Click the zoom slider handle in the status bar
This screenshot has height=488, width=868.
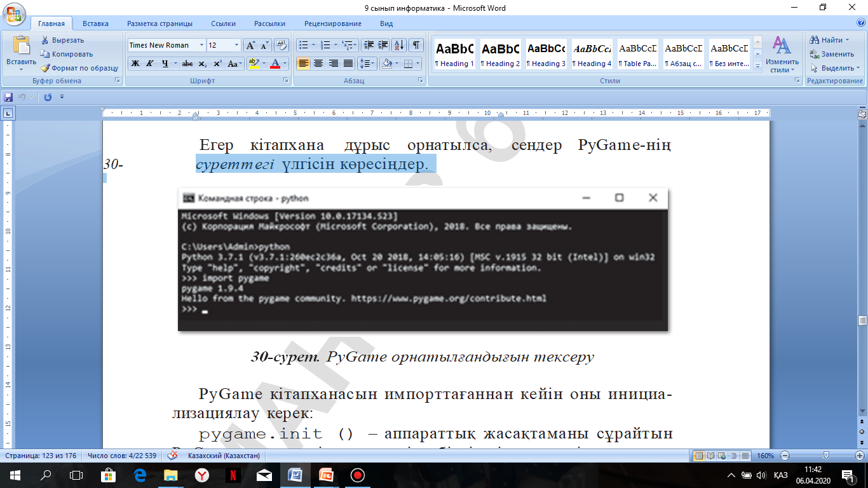(x=825, y=456)
